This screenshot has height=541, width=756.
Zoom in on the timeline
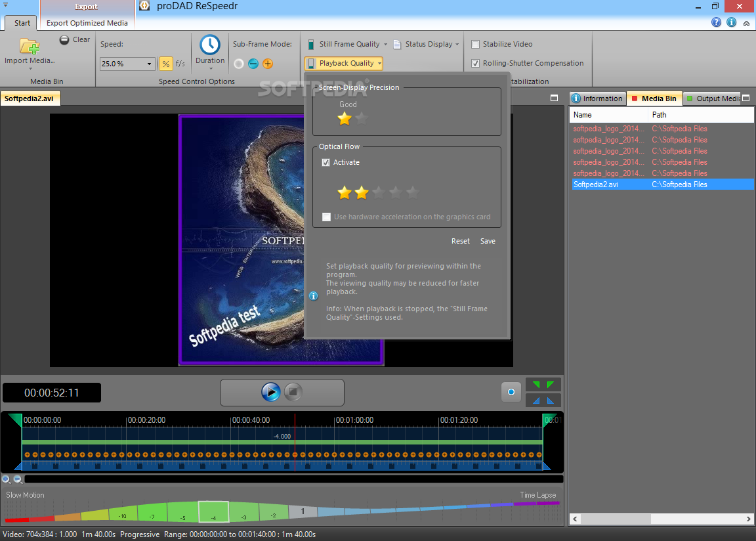point(7,479)
